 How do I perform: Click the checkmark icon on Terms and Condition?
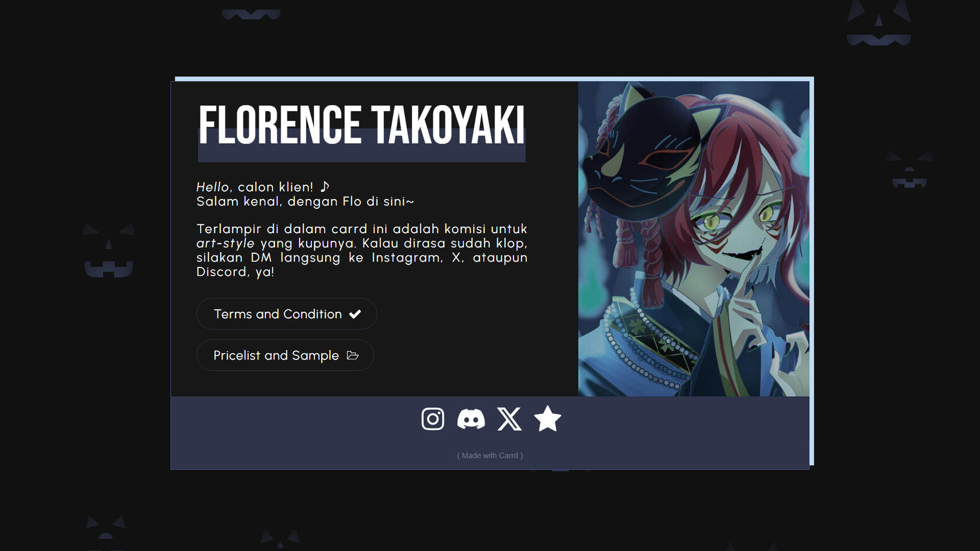(x=355, y=313)
